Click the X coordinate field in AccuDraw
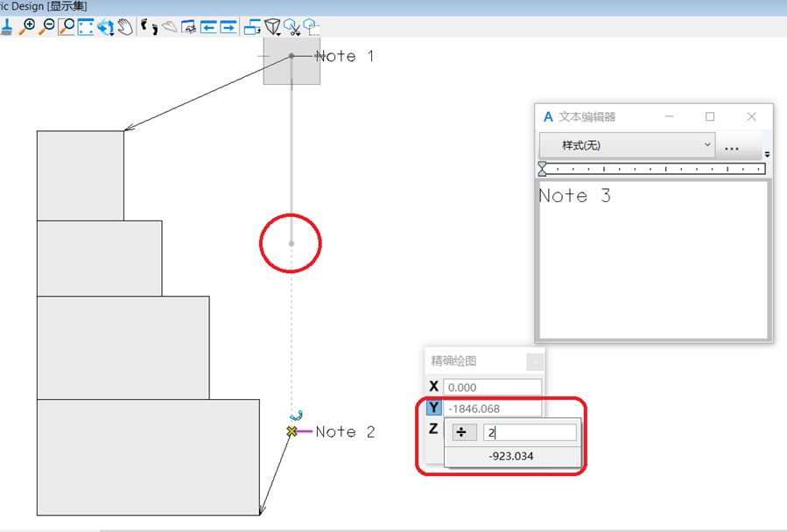787x532 pixels. pos(492,387)
